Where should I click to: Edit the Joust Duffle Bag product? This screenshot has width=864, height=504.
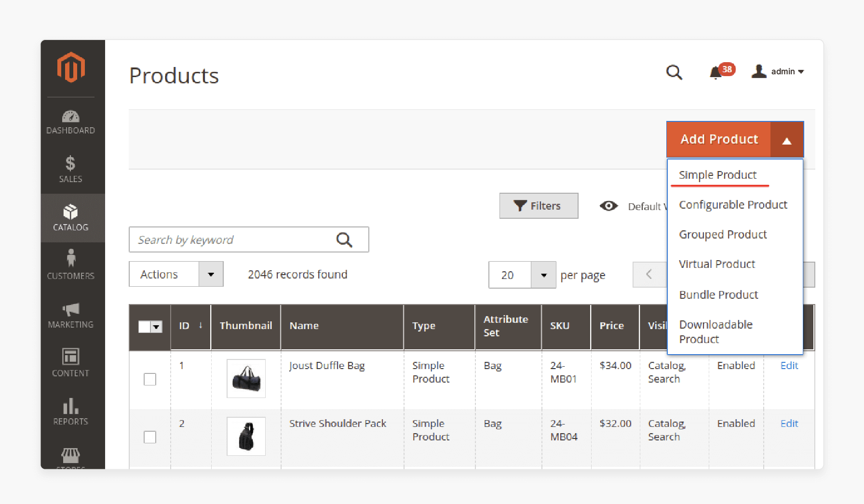tap(789, 366)
